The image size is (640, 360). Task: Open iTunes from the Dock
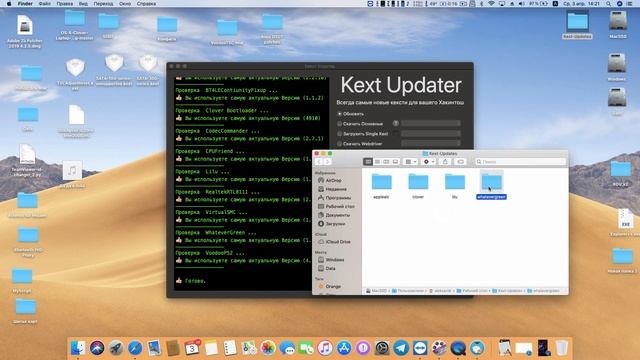tap(325, 348)
